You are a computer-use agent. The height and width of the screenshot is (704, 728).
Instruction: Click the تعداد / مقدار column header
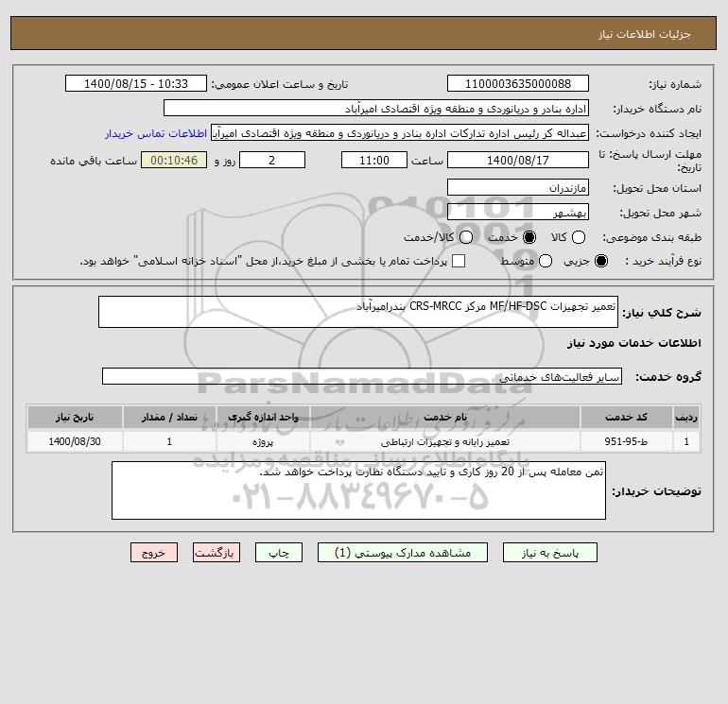(x=169, y=417)
